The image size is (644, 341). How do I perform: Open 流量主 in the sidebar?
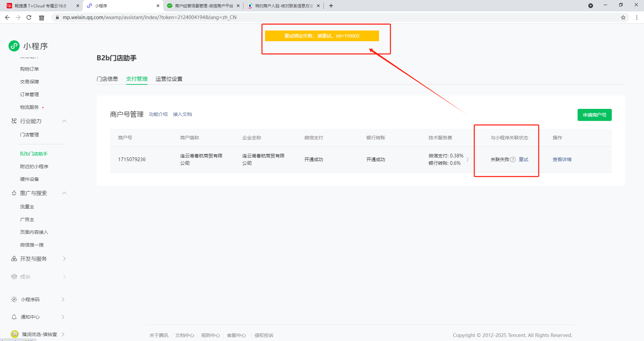point(27,207)
